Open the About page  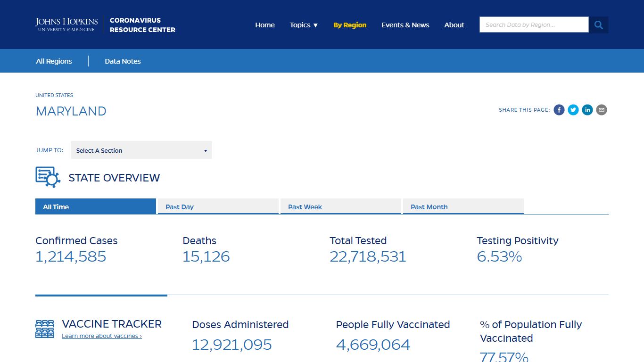[454, 25]
